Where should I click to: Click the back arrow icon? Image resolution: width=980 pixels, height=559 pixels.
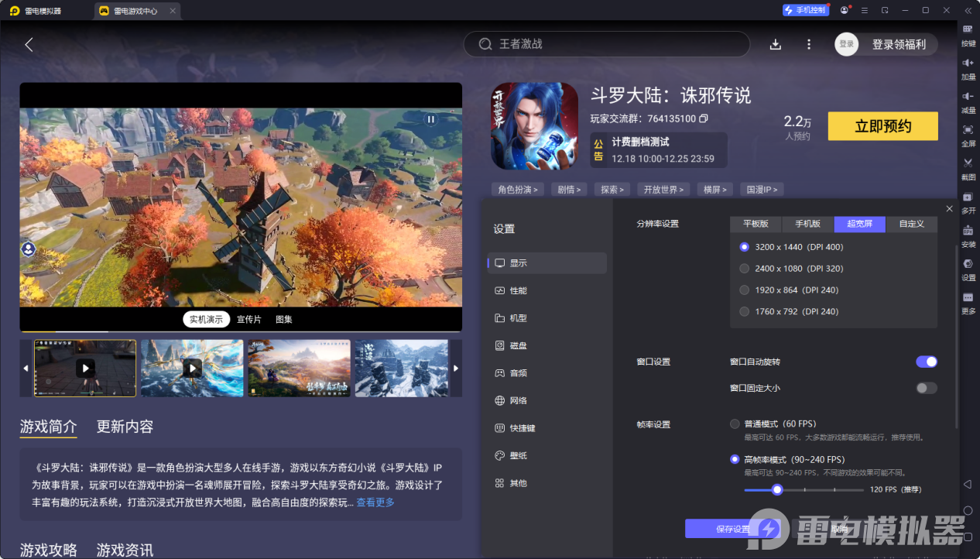coord(29,44)
